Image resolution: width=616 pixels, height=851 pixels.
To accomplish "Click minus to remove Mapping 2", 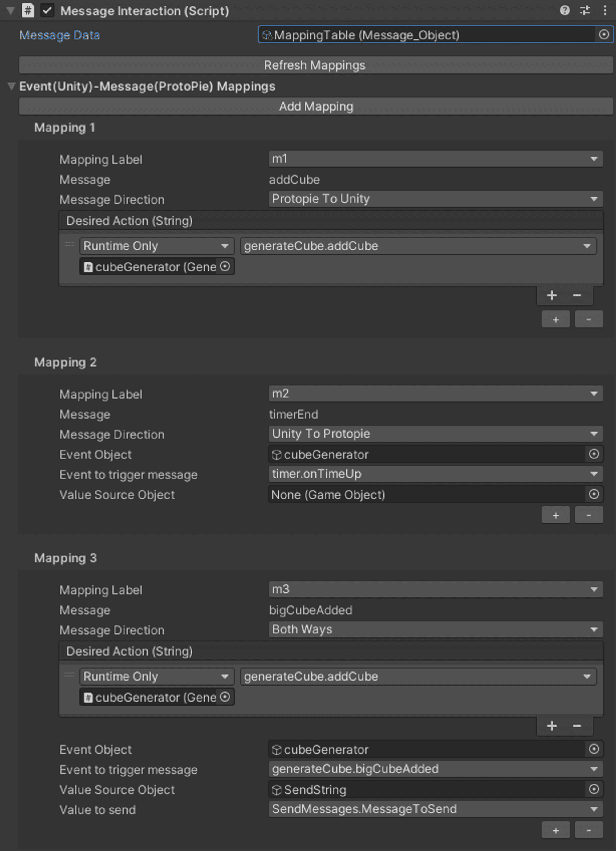I will [x=589, y=515].
